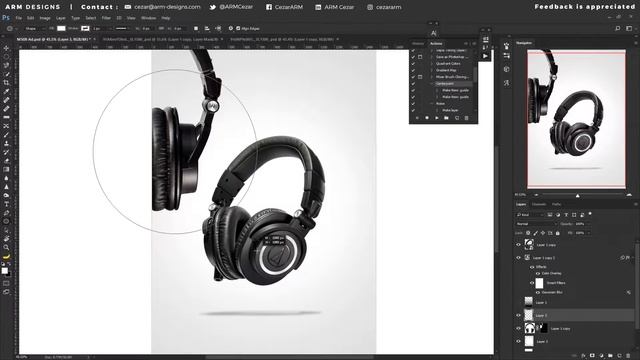640x360 pixels.
Task: Click the layer style fx icon at bottom
Action: [x=584, y=356]
